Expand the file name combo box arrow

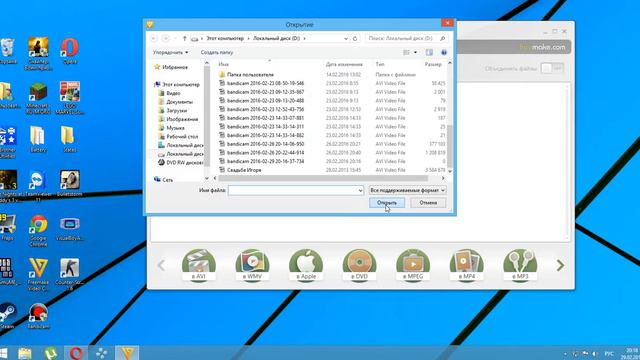(360, 190)
